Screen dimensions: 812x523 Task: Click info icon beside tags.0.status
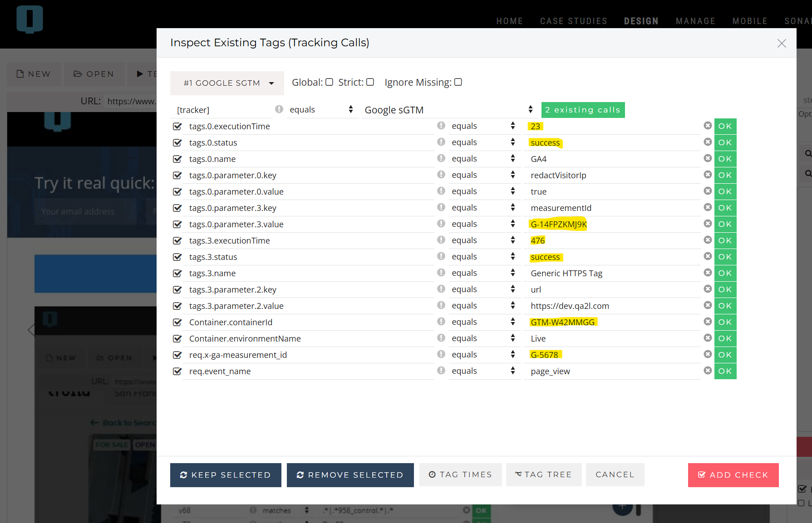pyautogui.click(x=441, y=142)
